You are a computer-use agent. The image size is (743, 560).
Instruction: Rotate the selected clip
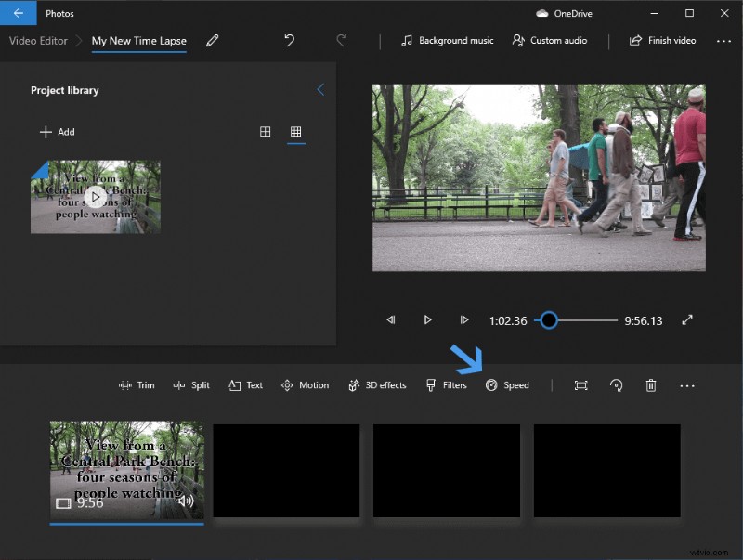tap(617, 384)
